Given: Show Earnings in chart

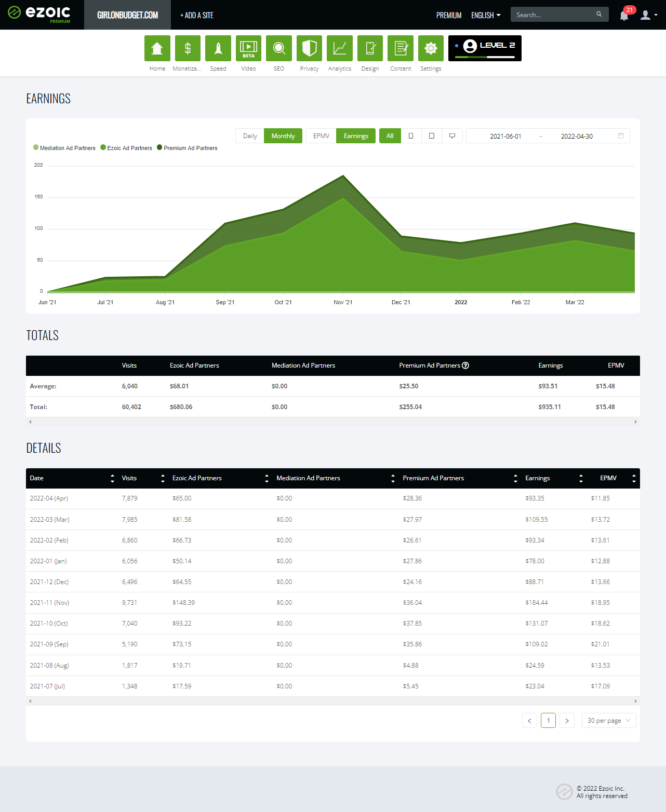Looking at the screenshot, I should tap(356, 136).
